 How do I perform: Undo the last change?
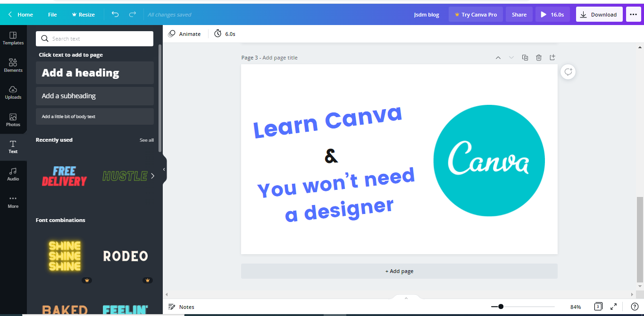tap(116, 15)
